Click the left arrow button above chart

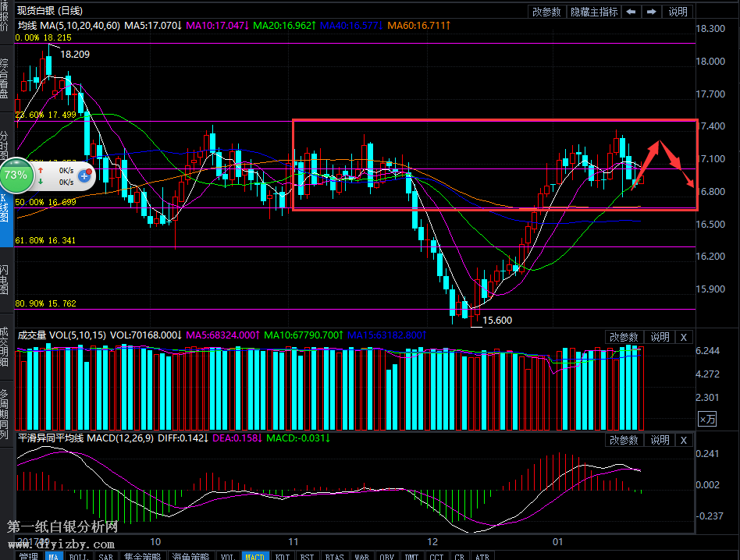click(x=631, y=12)
